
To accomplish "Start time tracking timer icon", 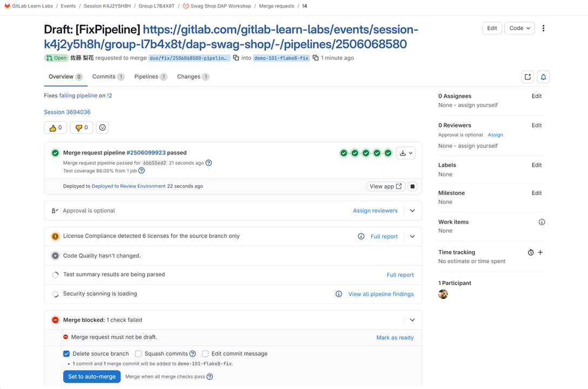I will coord(531,252).
